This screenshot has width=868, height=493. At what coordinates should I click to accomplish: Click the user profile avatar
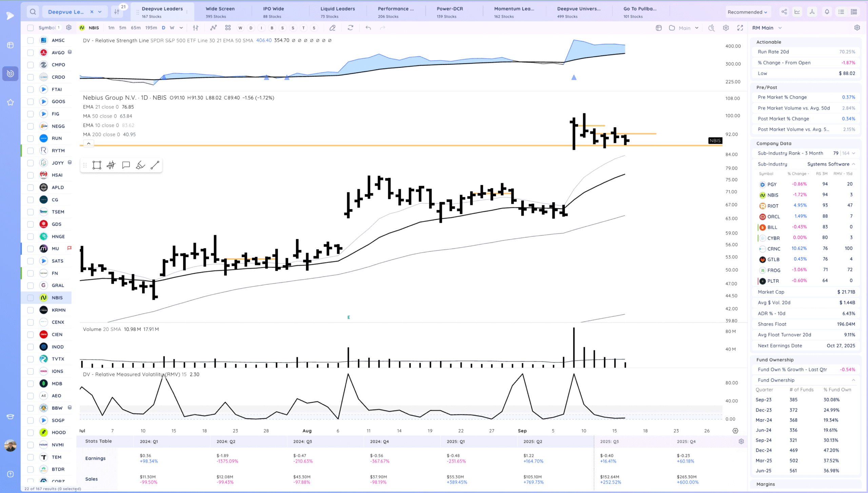(x=10, y=445)
